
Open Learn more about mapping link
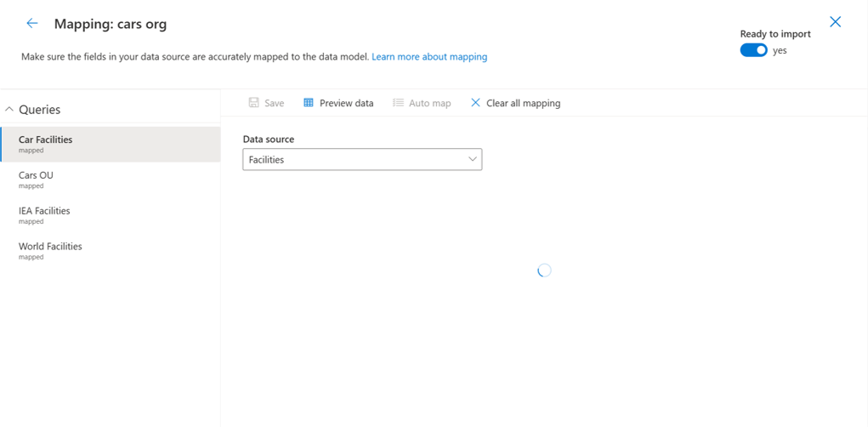[429, 56]
